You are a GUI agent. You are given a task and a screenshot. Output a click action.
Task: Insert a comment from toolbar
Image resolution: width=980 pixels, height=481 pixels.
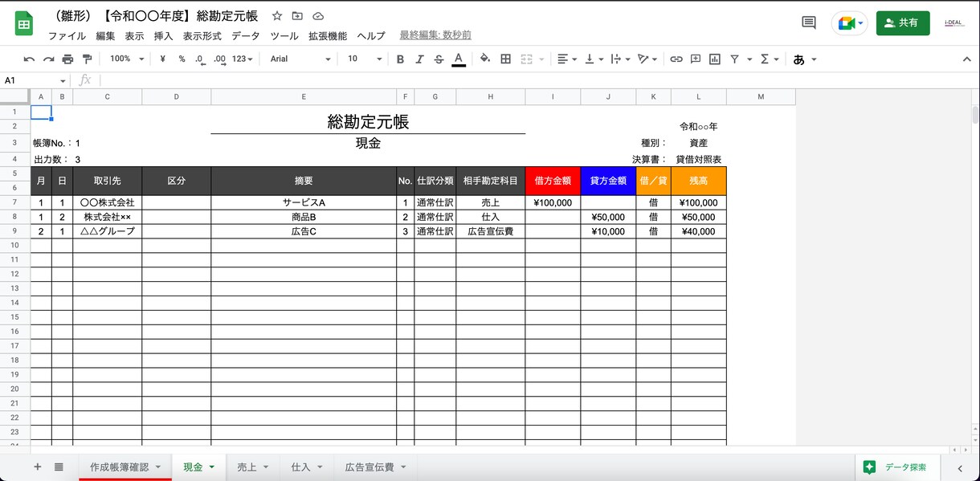696,59
